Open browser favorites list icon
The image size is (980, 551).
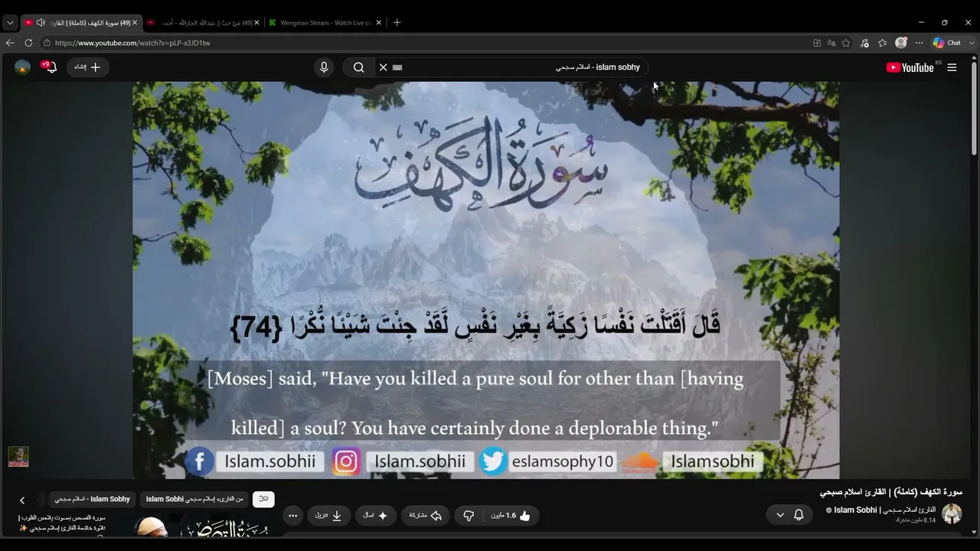point(883,43)
